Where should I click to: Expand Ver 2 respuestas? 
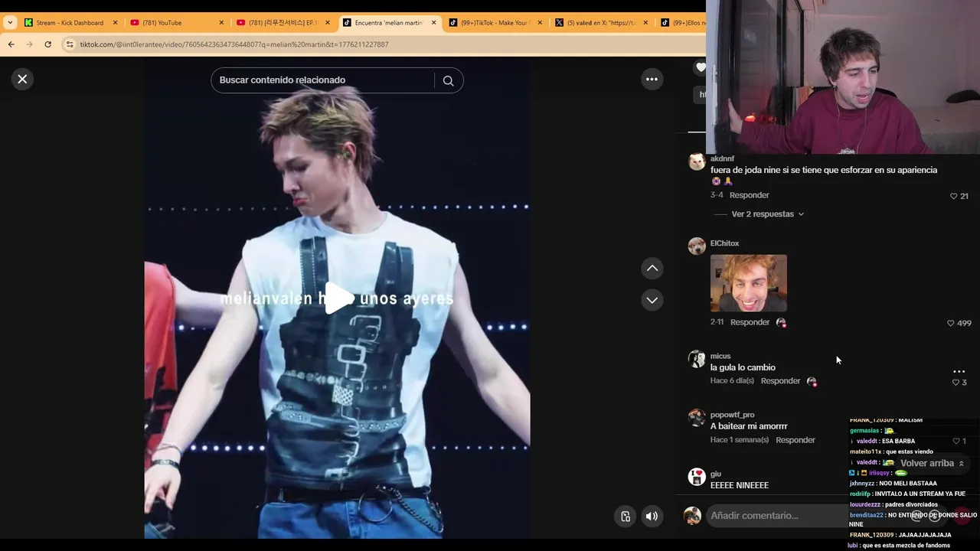(767, 214)
